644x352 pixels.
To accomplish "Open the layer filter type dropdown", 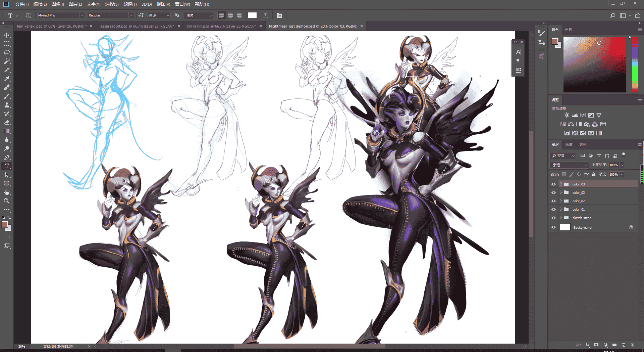I will (563, 156).
